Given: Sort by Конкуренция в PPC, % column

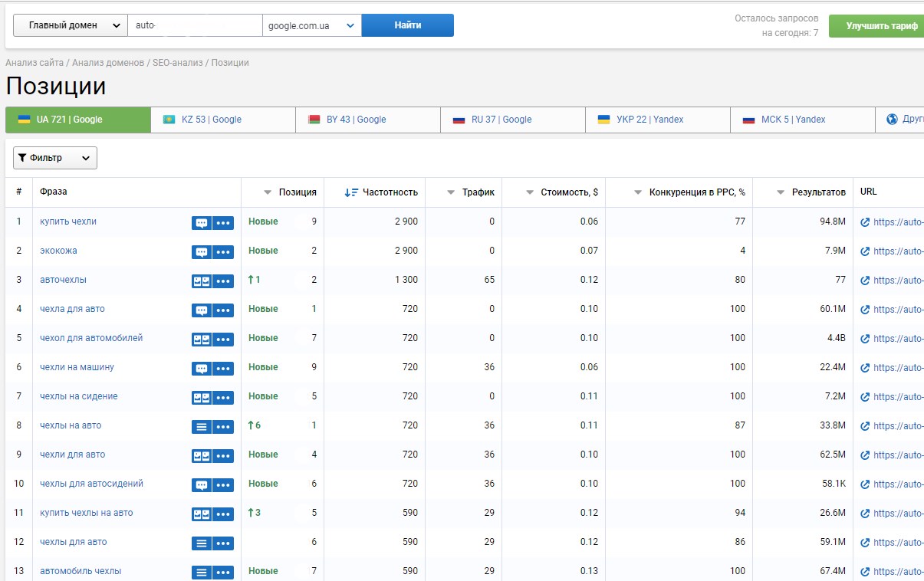Looking at the screenshot, I should click(689, 192).
